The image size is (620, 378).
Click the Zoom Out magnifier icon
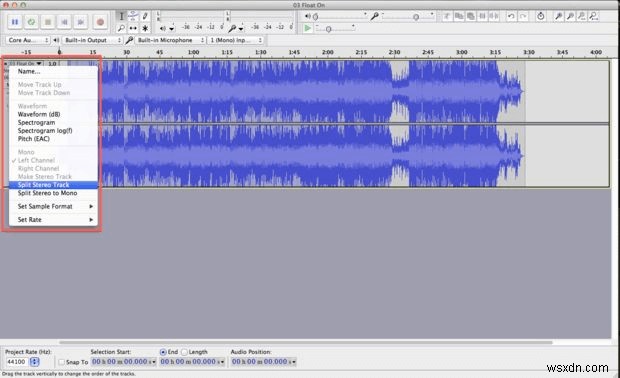point(570,16)
